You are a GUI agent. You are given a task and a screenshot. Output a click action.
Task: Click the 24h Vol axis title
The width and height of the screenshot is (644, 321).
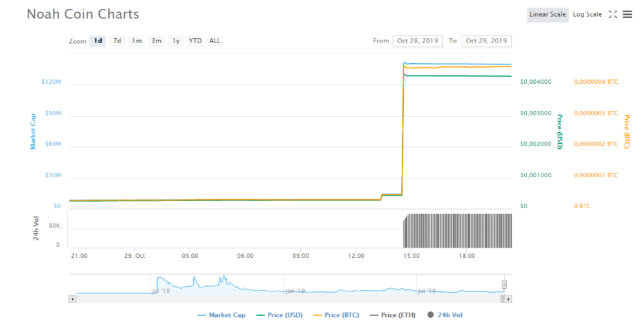[x=35, y=229]
